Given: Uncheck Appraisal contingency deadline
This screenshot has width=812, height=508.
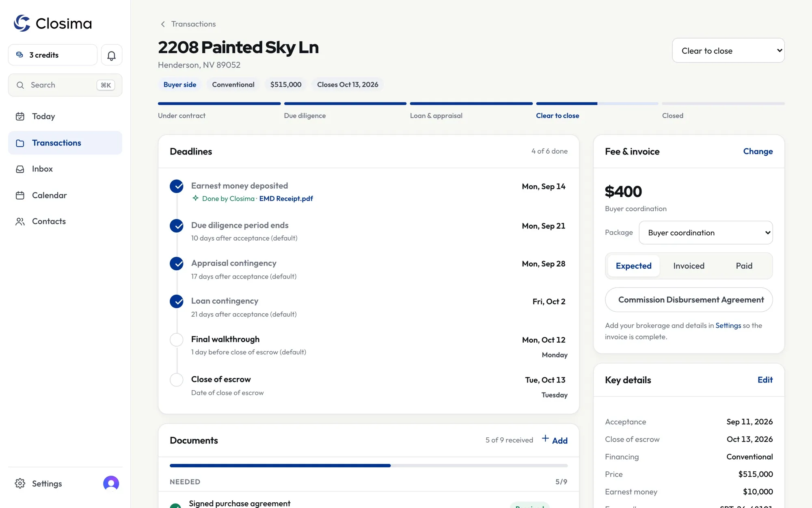Looking at the screenshot, I should pyautogui.click(x=177, y=263).
